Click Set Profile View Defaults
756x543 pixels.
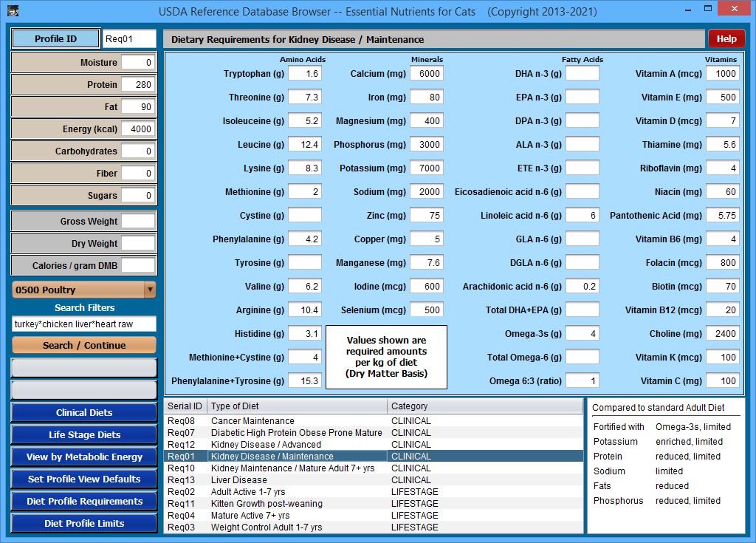84,479
